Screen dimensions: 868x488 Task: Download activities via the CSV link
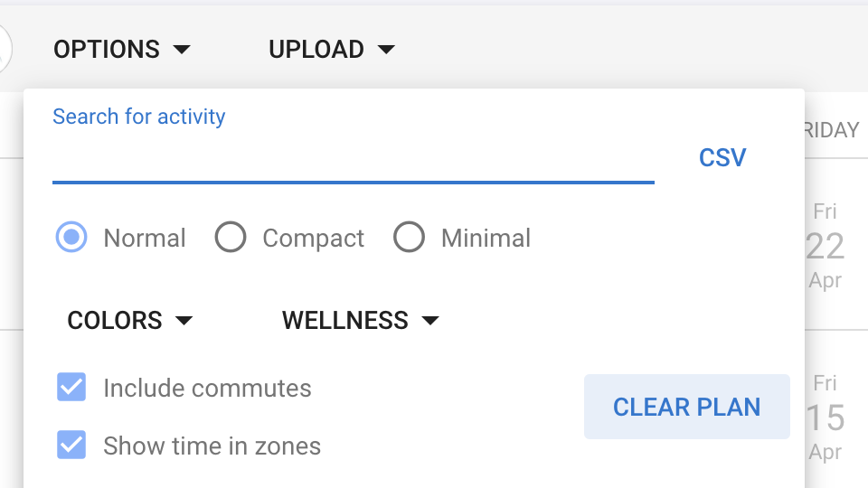tap(722, 157)
